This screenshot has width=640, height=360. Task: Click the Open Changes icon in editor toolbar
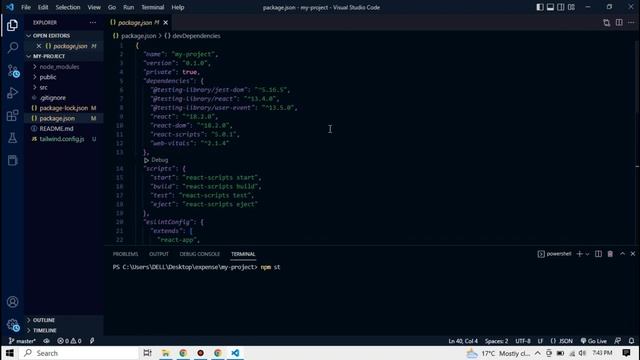point(607,22)
